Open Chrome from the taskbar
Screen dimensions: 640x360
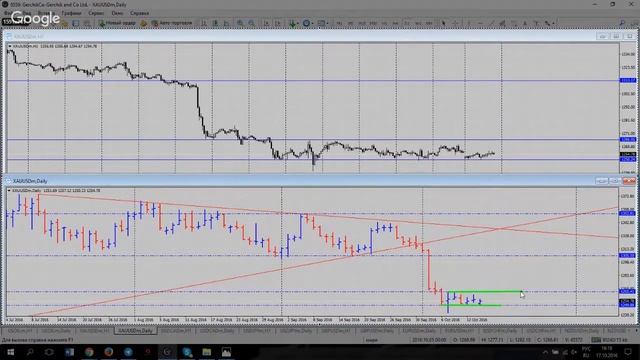[89, 351]
